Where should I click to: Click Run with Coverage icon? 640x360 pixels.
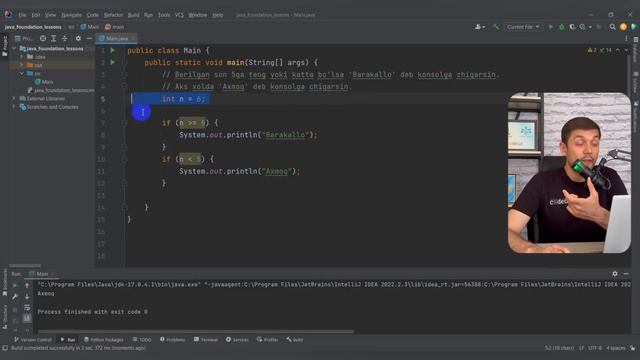pos(572,27)
